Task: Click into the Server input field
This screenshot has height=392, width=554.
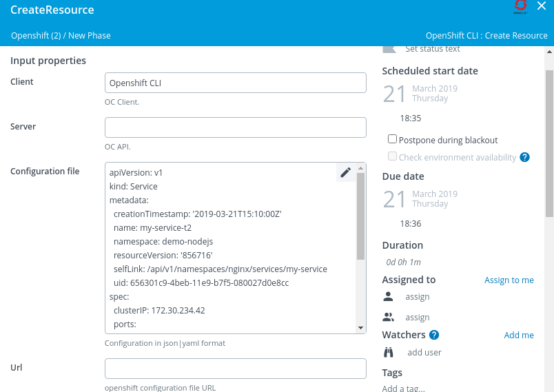Action: coord(235,127)
